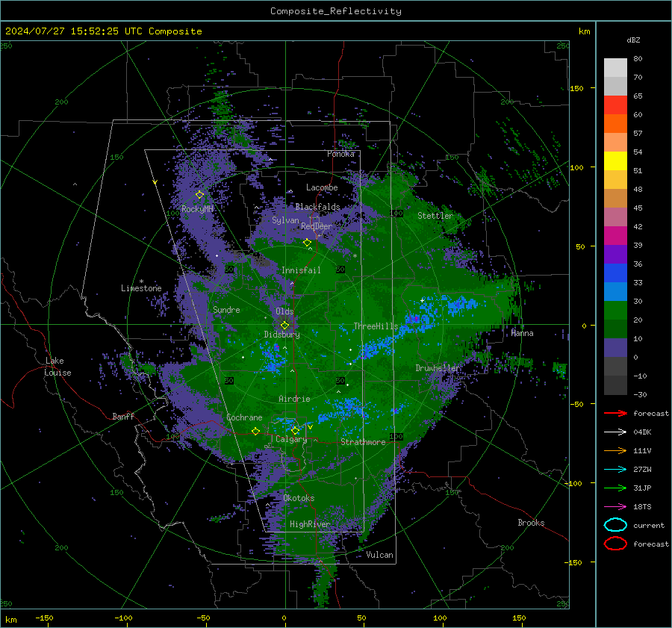This screenshot has height=628, width=672.
Task: Click the Cochrane label
Action: [x=244, y=417]
